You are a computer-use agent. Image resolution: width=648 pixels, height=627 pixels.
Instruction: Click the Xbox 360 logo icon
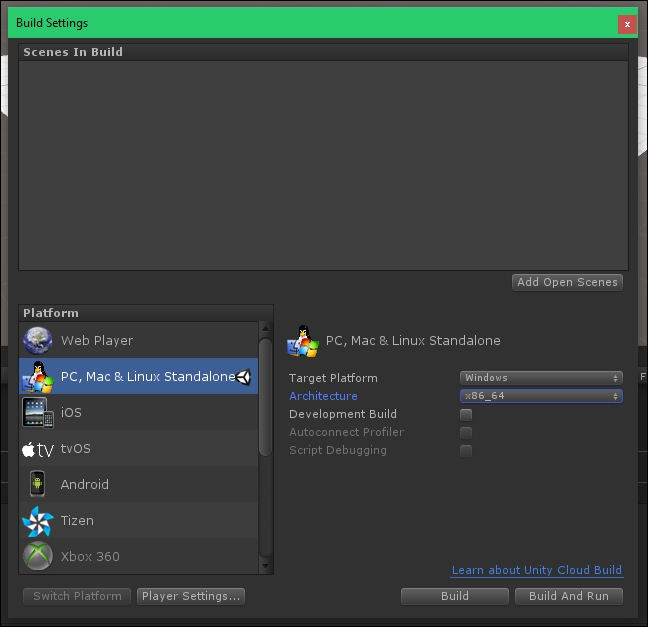point(38,556)
